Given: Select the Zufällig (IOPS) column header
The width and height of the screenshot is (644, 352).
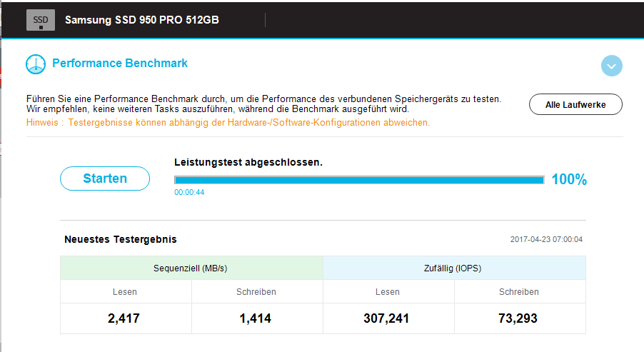Looking at the screenshot, I should pyautogui.click(x=454, y=268).
